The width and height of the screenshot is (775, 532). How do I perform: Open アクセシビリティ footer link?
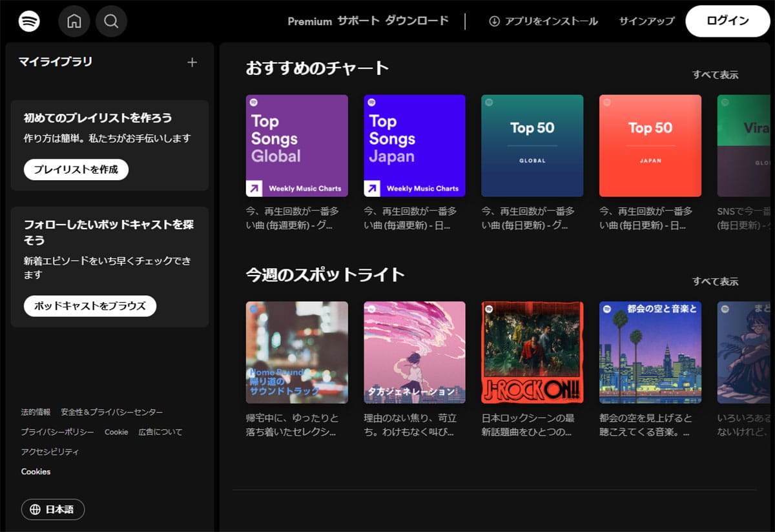coord(50,452)
